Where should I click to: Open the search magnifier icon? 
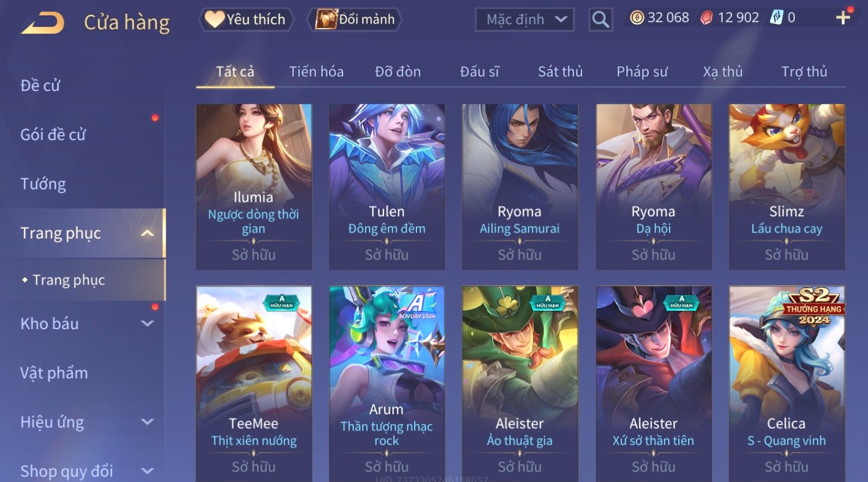(600, 20)
